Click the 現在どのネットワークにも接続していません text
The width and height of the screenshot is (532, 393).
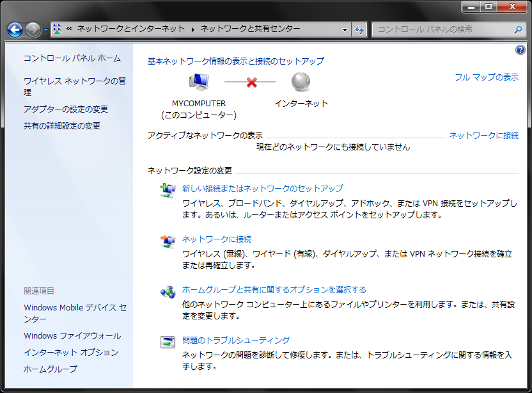point(333,147)
